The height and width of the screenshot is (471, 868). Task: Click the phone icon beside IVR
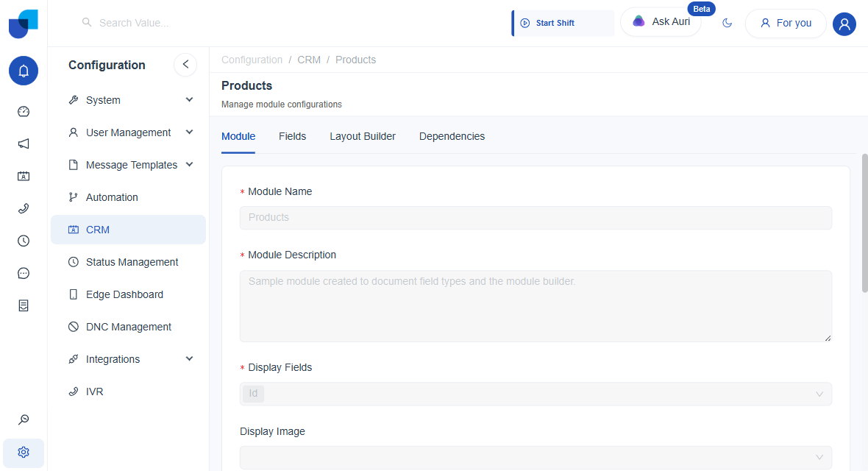pos(73,392)
